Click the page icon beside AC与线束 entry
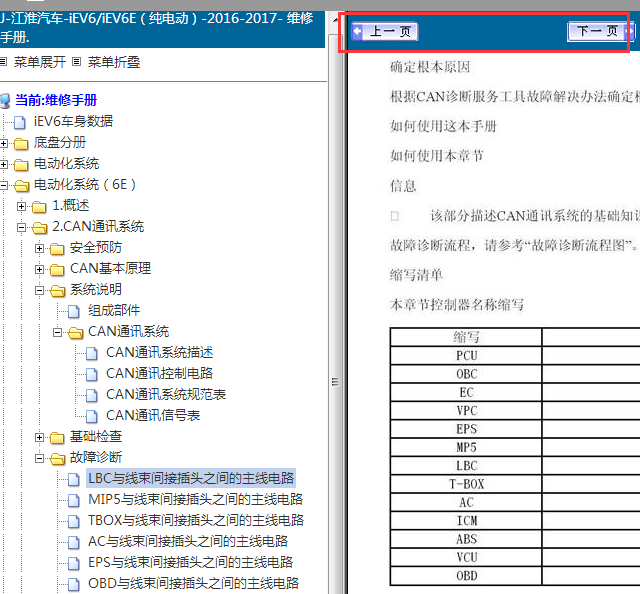640x594 pixels. 73,543
